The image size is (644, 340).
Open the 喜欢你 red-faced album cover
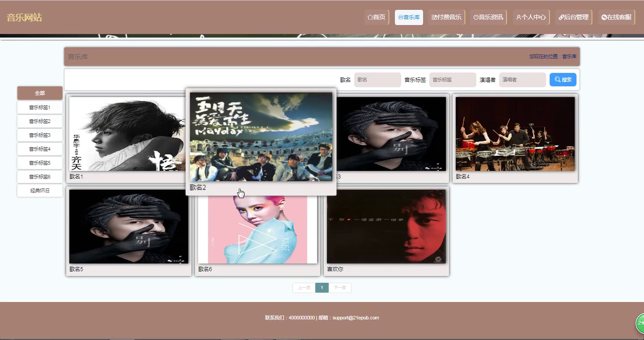tap(386, 226)
